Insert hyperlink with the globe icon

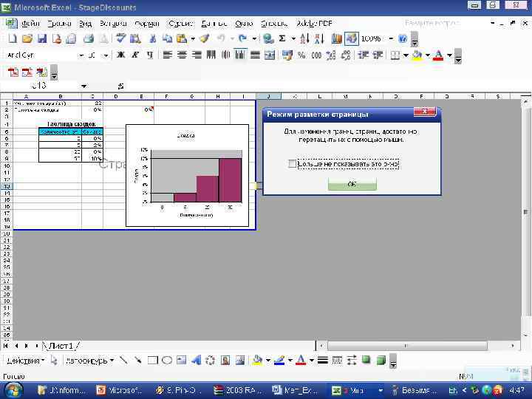pyautogui.click(x=268, y=38)
